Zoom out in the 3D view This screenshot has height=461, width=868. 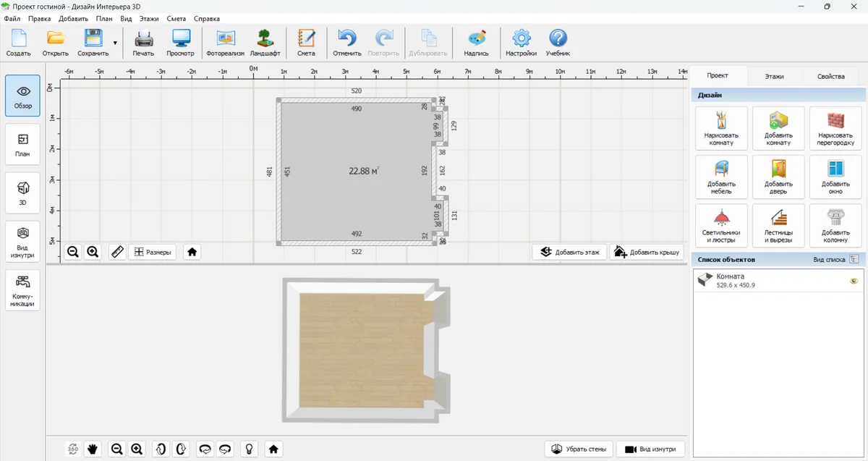[x=116, y=449]
